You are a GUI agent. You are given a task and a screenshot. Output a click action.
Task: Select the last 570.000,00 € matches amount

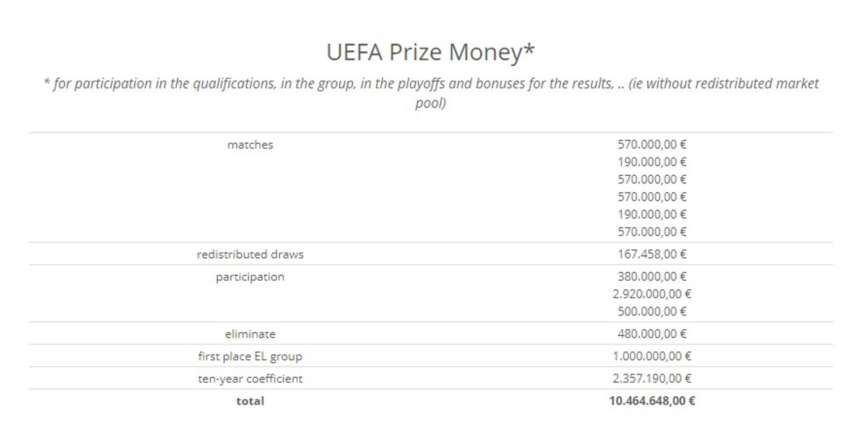click(652, 232)
